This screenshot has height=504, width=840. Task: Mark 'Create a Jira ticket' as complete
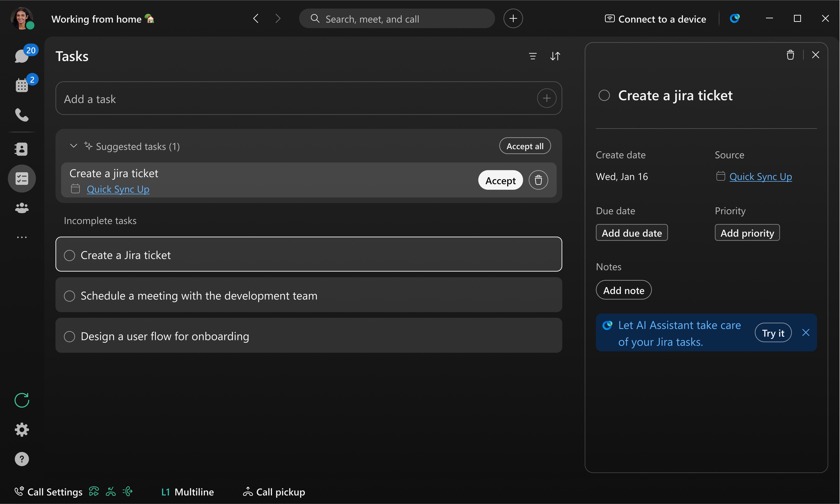coord(69,255)
